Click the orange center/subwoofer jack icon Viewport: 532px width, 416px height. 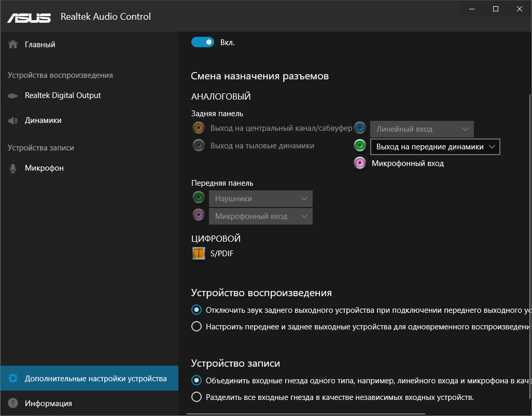pyautogui.click(x=198, y=128)
